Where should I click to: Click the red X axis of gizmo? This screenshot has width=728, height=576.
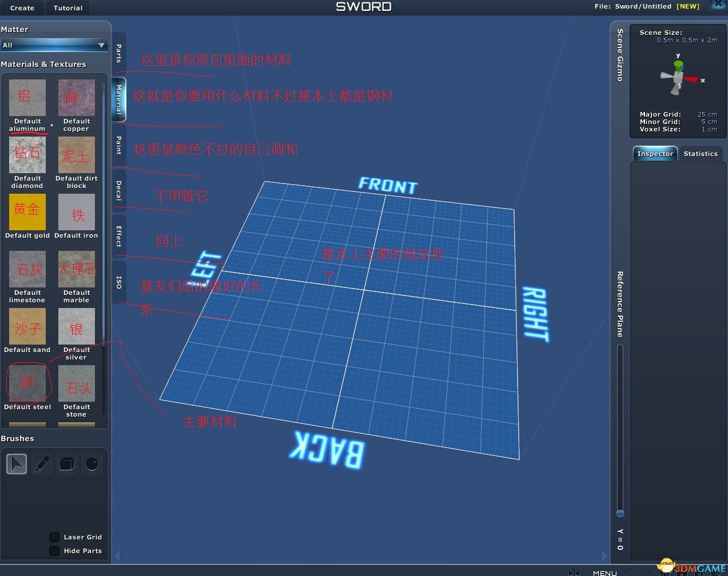(691, 79)
